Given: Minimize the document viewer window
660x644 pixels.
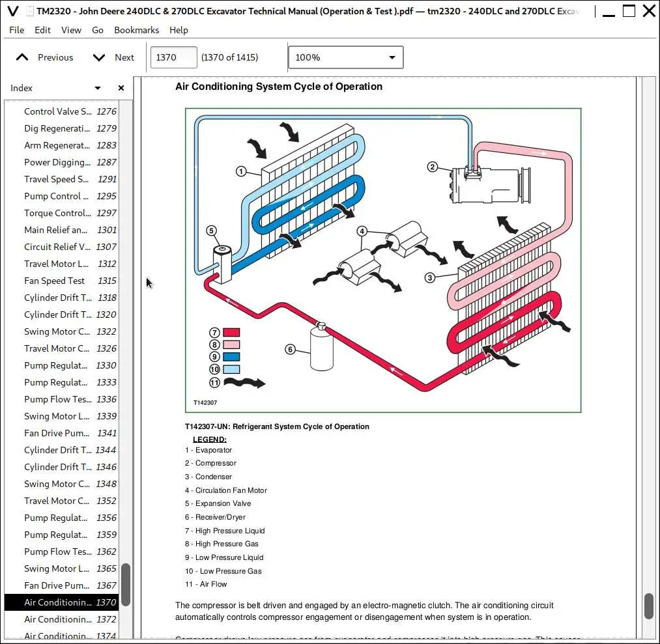Looking at the screenshot, I should (609, 15).
